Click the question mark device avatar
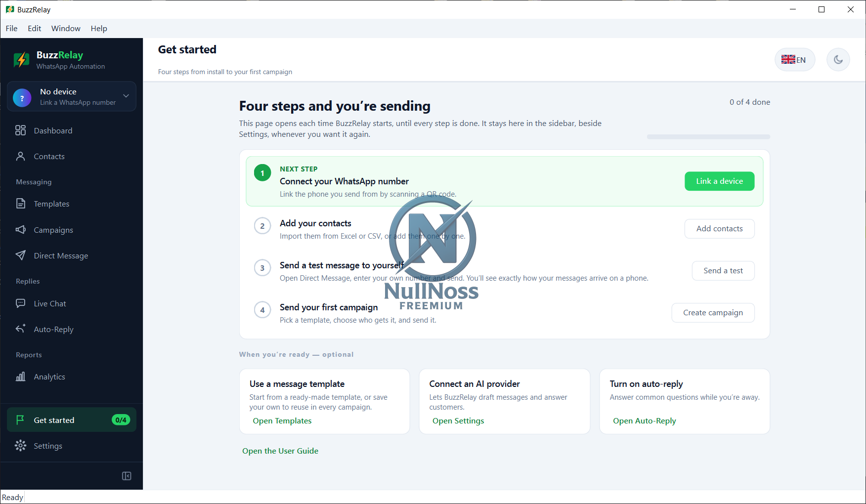The width and height of the screenshot is (866, 504). [x=22, y=98]
